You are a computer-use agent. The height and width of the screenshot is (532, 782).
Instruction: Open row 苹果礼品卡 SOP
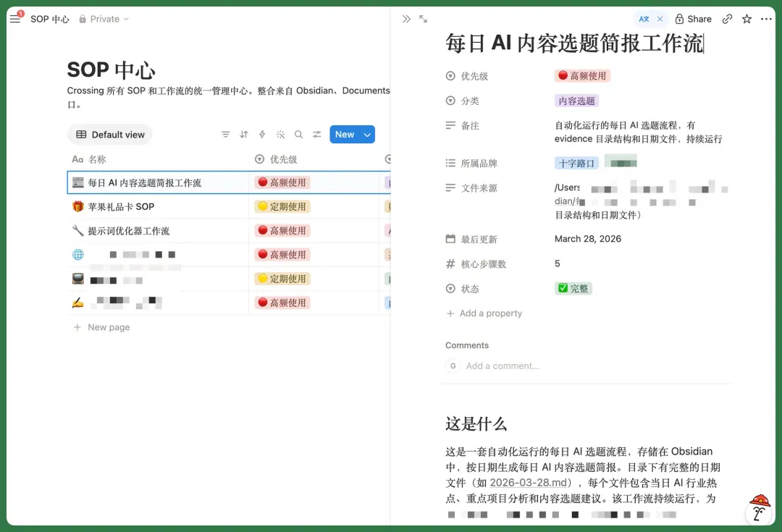pos(121,207)
